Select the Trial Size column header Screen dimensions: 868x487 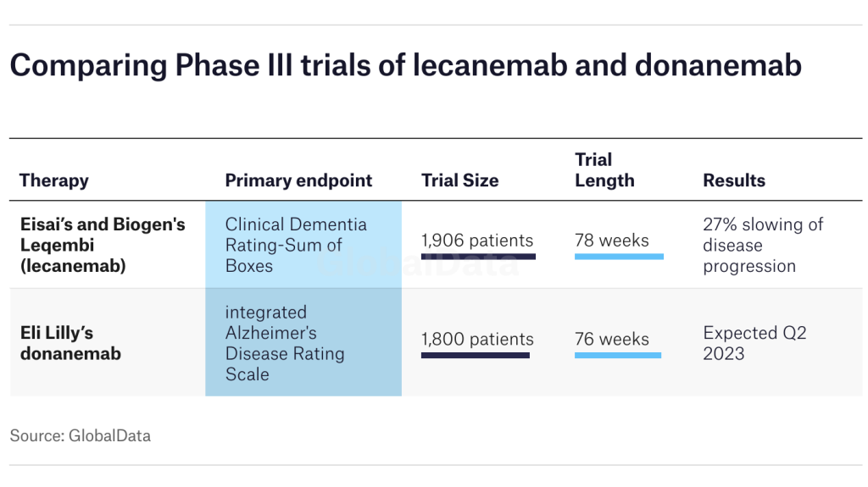click(x=459, y=180)
